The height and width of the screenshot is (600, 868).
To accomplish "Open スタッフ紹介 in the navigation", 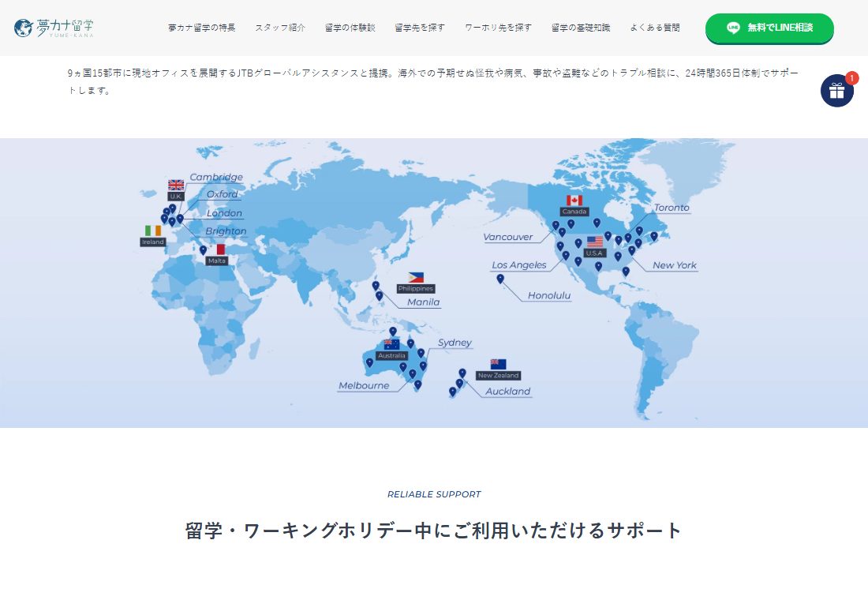I will 280,27.
